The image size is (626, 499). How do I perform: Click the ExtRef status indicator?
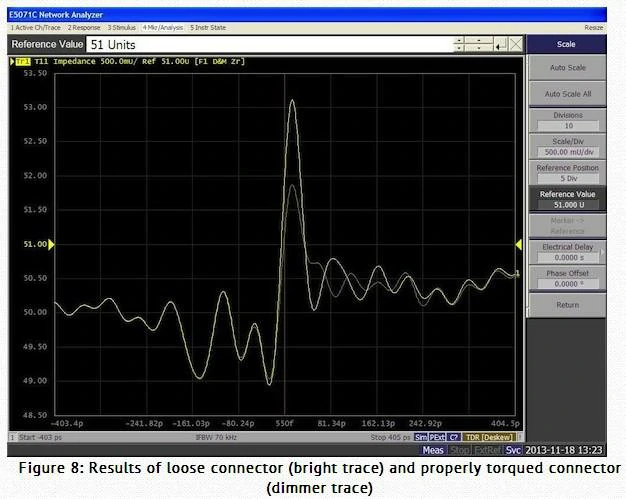pos(487,450)
